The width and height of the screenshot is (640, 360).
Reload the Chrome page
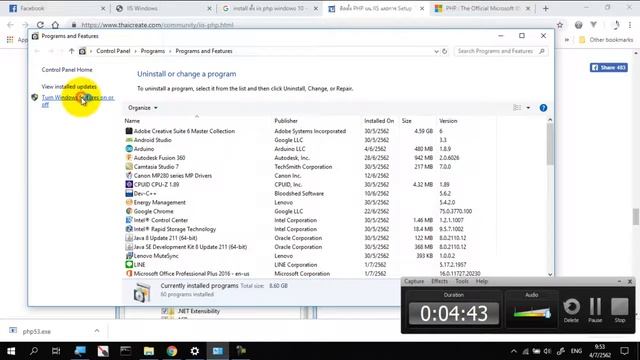pos(40,25)
